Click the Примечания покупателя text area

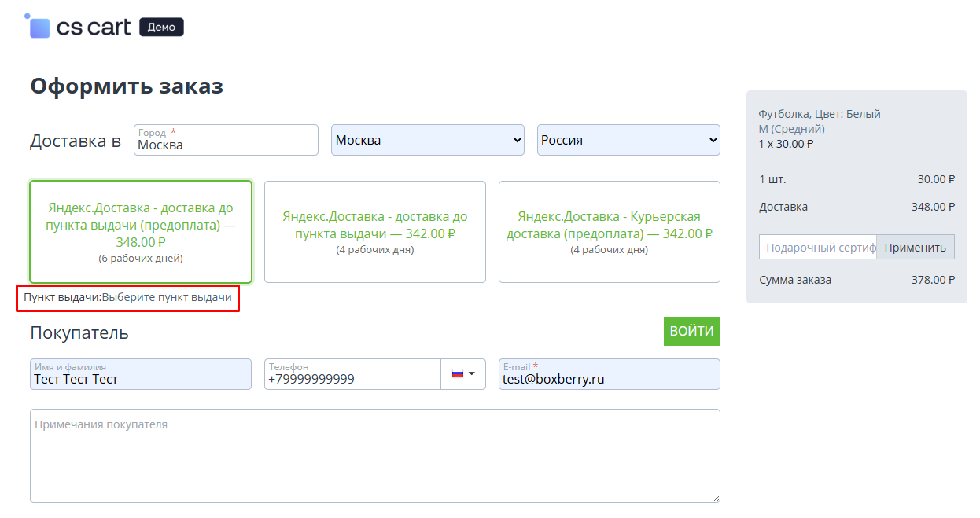(375, 456)
